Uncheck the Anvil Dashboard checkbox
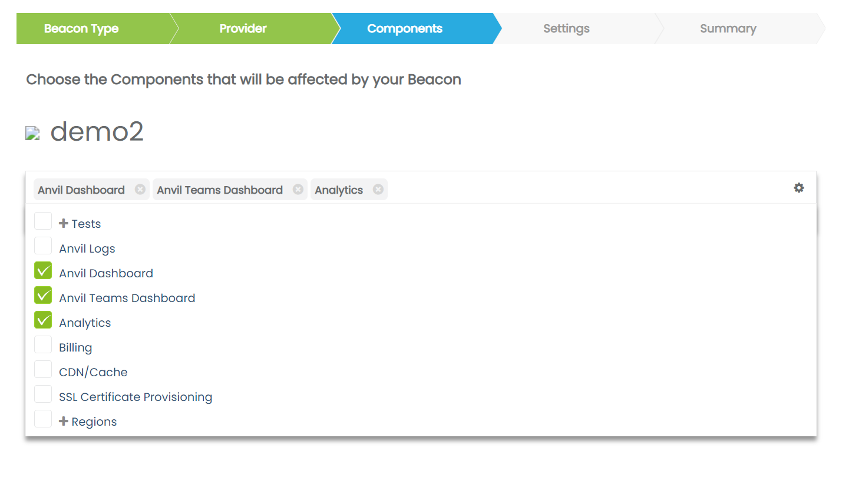Image resolution: width=842 pixels, height=504 pixels. [43, 270]
